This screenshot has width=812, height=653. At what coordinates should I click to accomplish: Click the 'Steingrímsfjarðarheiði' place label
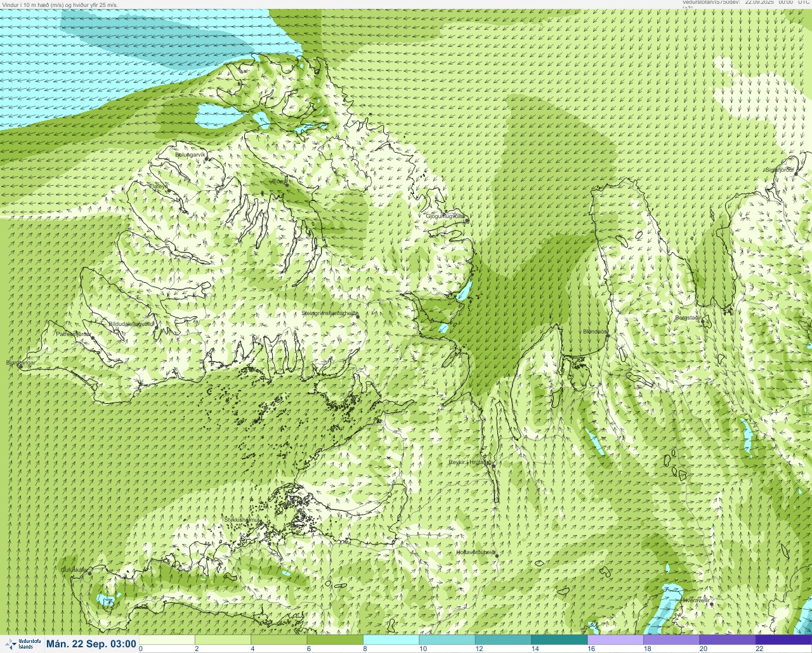coord(329,313)
